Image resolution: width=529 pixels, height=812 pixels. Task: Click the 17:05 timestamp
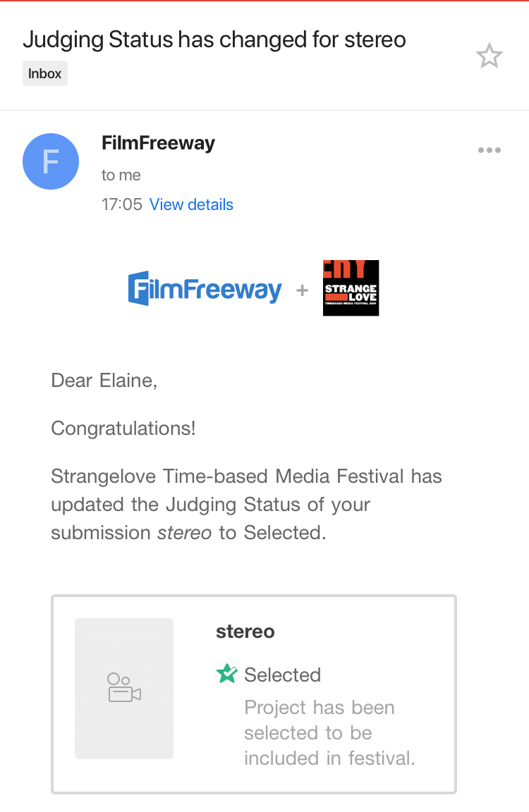tap(122, 204)
